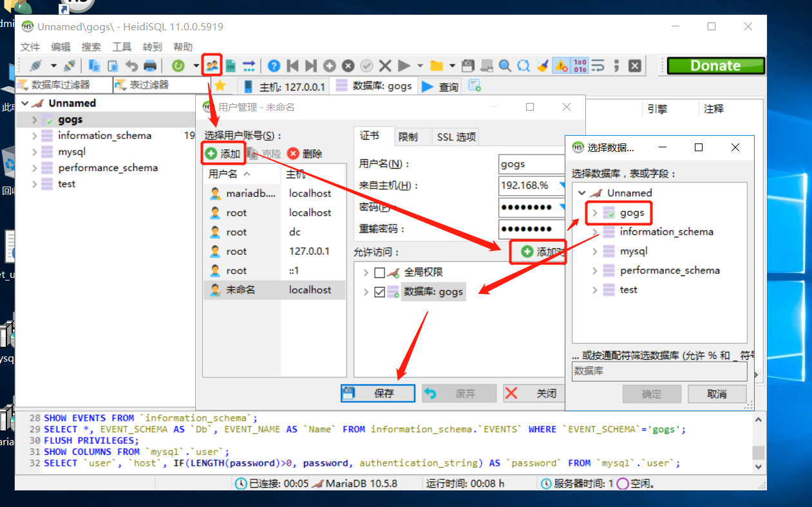Click the magnifier search icon

(x=505, y=65)
